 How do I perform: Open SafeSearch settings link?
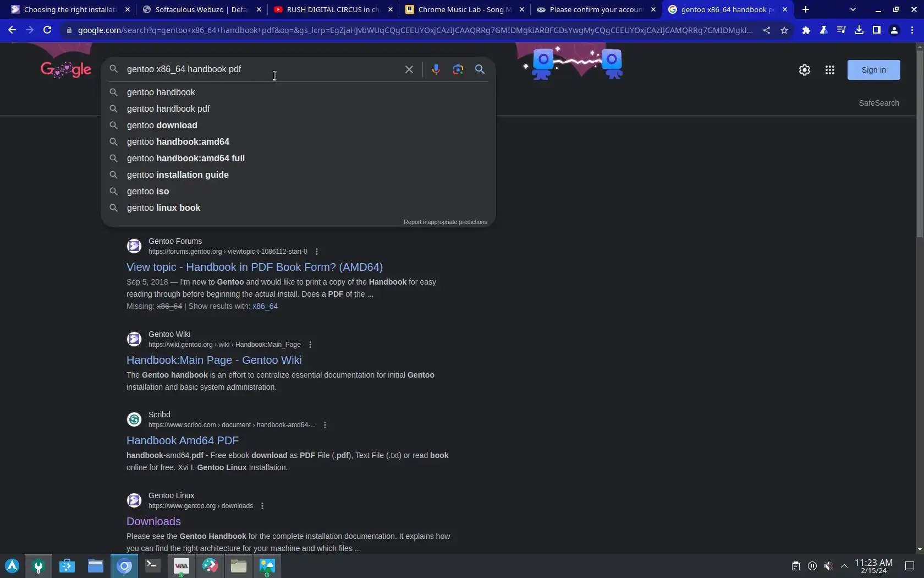pos(879,103)
